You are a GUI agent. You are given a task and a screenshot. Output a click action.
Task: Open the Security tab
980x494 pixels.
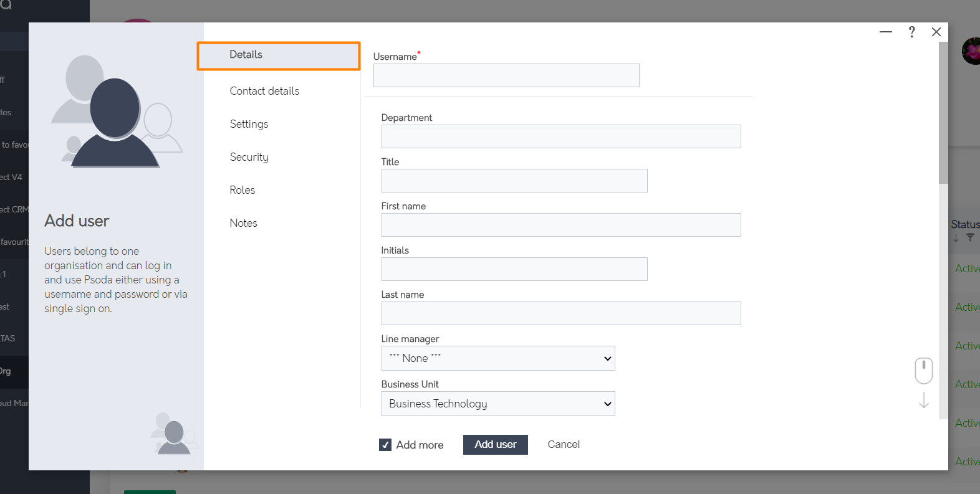249,157
